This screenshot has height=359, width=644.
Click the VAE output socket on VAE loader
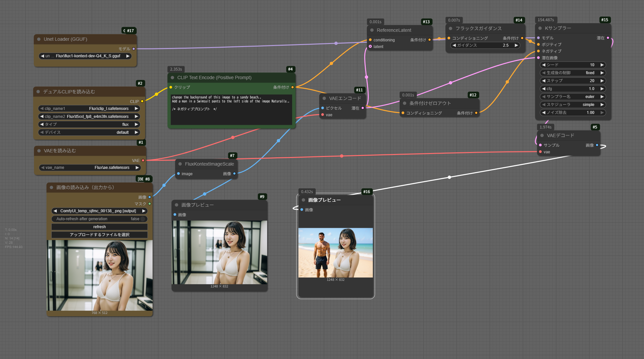pos(143,160)
